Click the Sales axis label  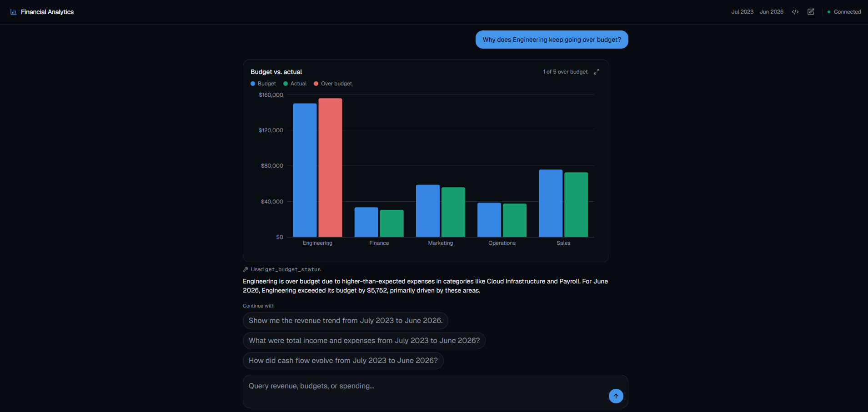point(563,243)
